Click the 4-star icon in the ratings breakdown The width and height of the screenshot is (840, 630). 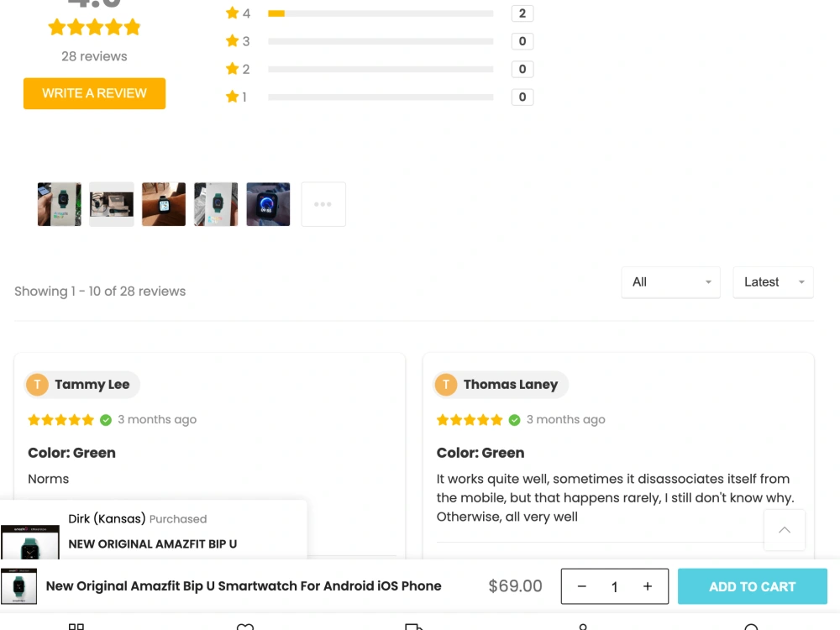233,13
